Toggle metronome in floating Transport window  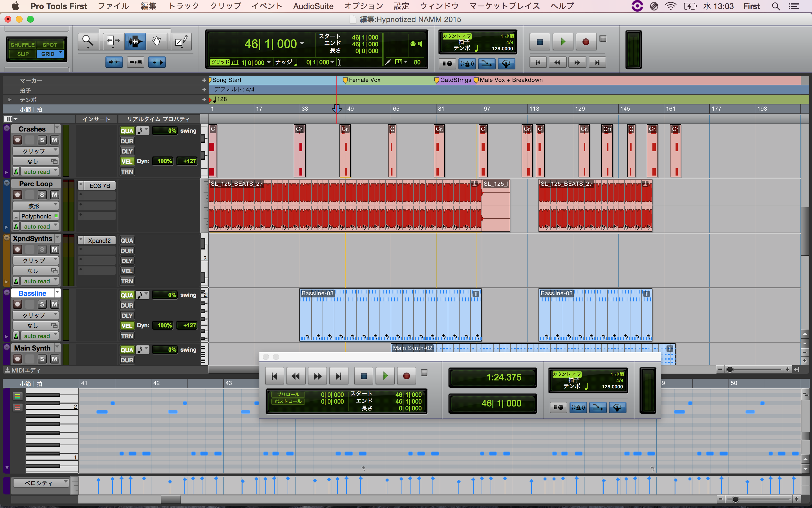[578, 408]
